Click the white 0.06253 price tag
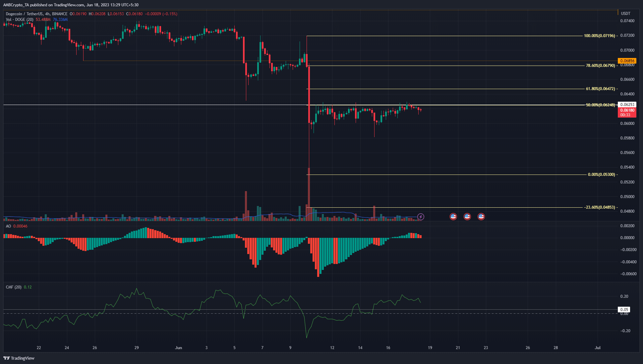Viewport: 643px width, 364px height. (627, 105)
